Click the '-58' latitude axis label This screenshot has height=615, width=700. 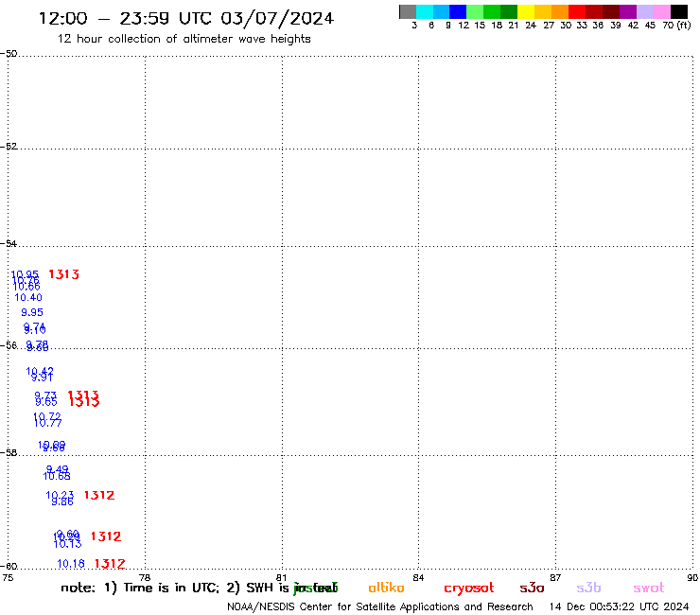pyautogui.click(x=9, y=452)
